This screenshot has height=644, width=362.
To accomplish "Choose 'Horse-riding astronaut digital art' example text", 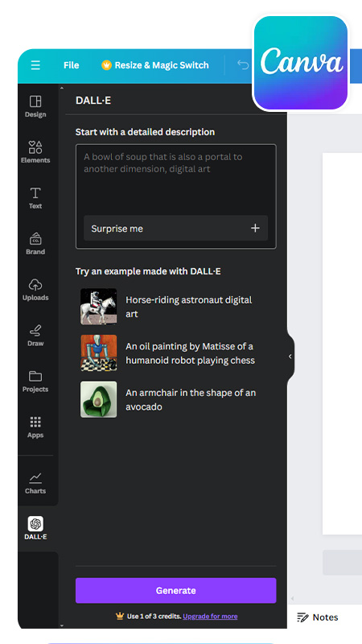I will point(189,307).
